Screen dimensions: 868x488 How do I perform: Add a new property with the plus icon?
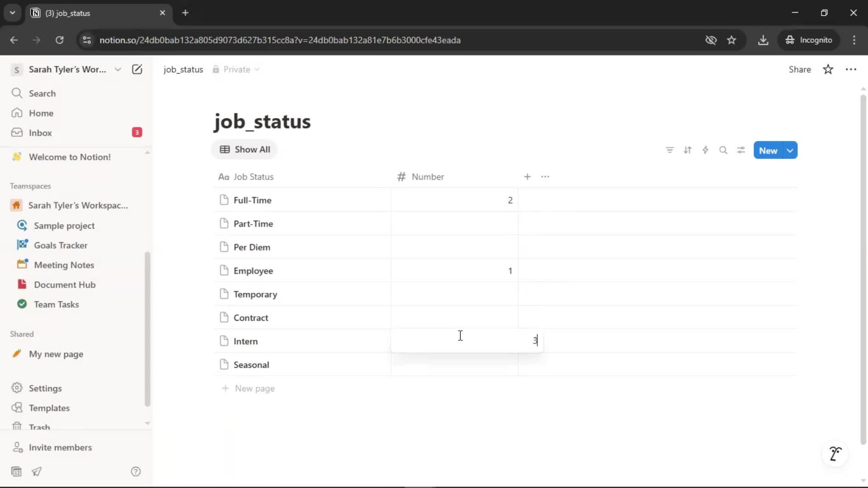pyautogui.click(x=527, y=177)
